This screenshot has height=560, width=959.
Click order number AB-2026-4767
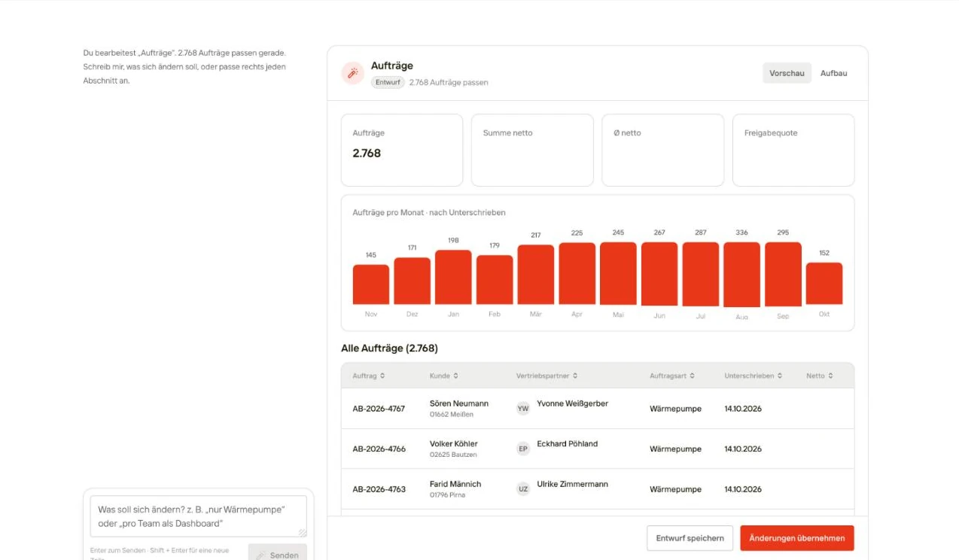(x=379, y=409)
